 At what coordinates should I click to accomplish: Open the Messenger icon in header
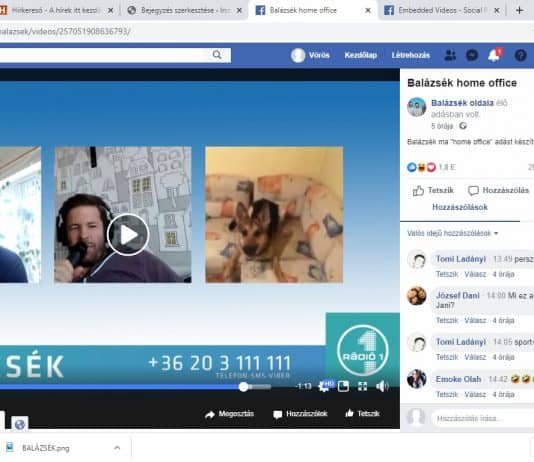[472, 55]
